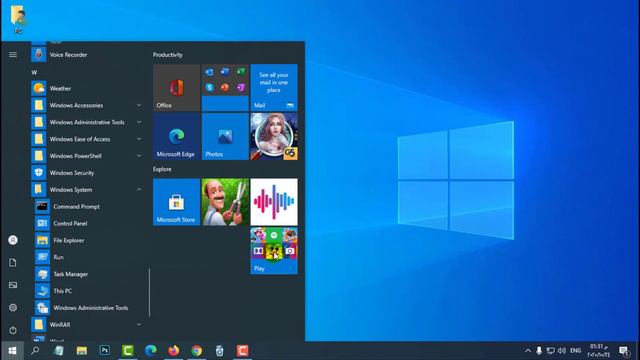The width and height of the screenshot is (640, 360).
Task: Open the taskbar clock and date
Action: pos(598,351)
